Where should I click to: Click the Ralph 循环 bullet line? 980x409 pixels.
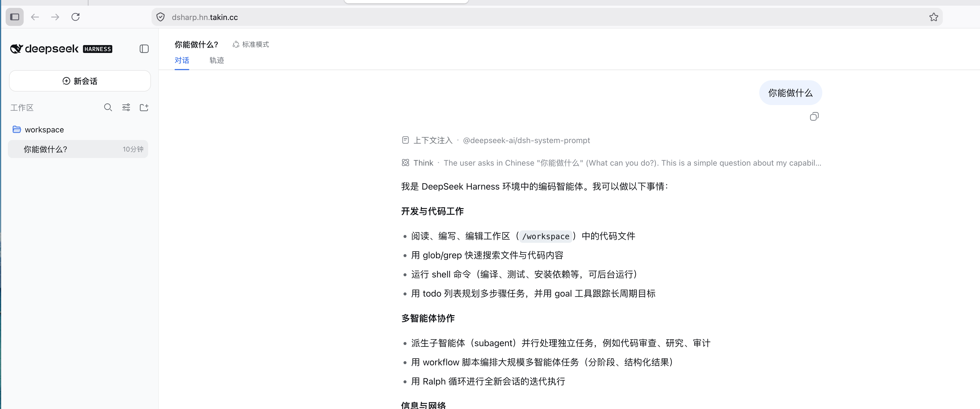pos(488,381)
